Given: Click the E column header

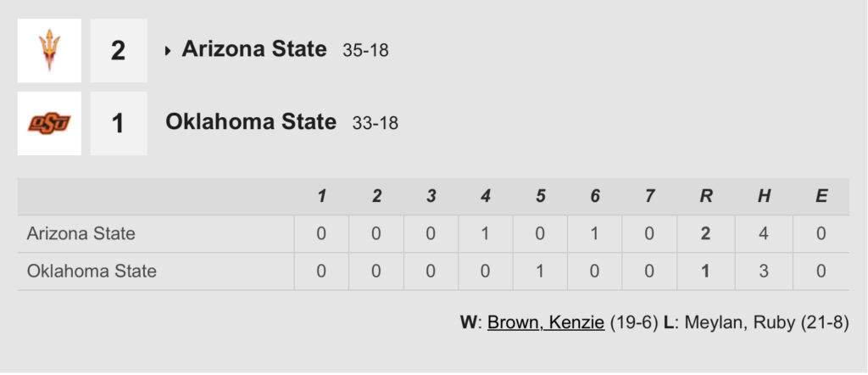Looking at the screenshot, I should point(821,196).
